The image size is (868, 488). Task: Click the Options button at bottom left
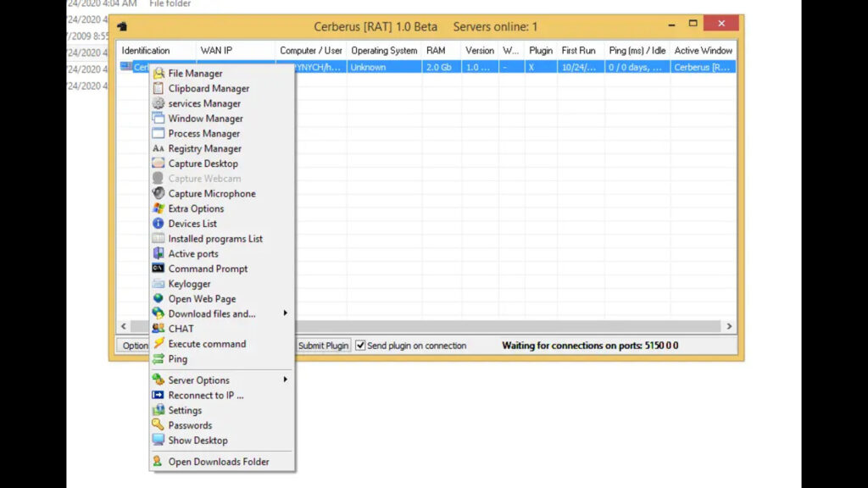(x=133, y=346)
